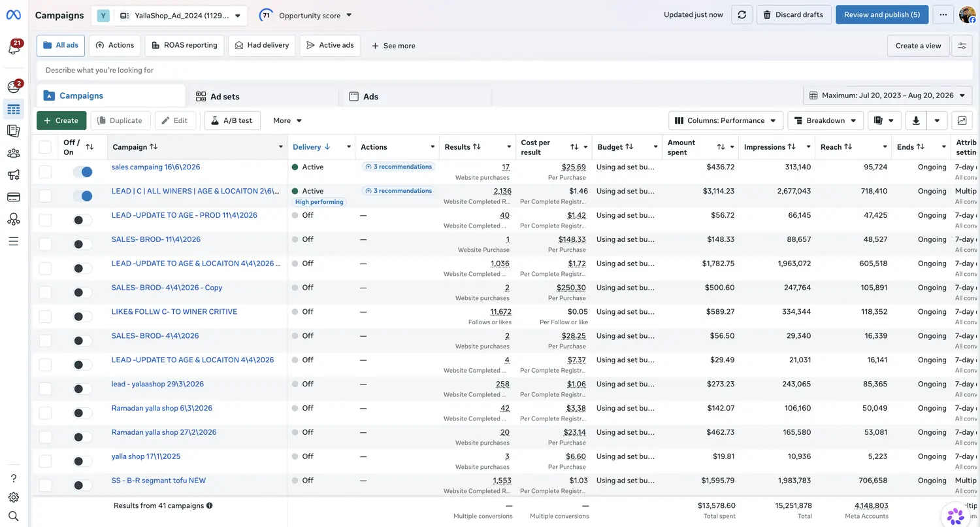Open the megaphone Ads reporting sidebar icon
The height and width of the screenshot is (527, 980).
click(x=14, y=175)
